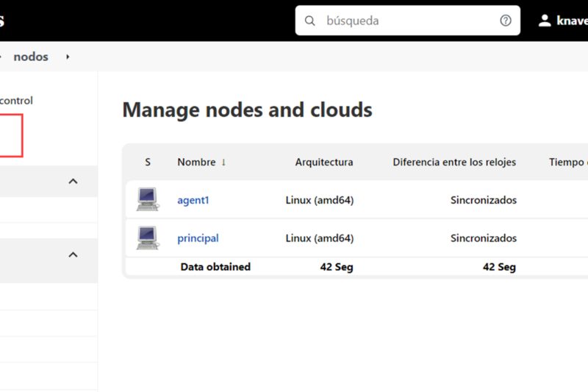588x392 pixels.
Task: Click the agent1 computer icon
Action: [148, 199]
